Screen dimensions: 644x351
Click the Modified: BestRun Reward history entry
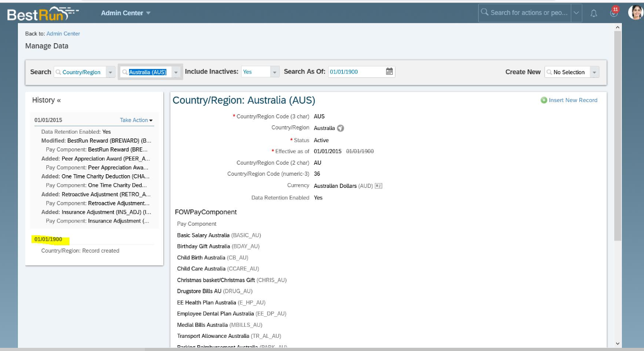pos(96,141)
